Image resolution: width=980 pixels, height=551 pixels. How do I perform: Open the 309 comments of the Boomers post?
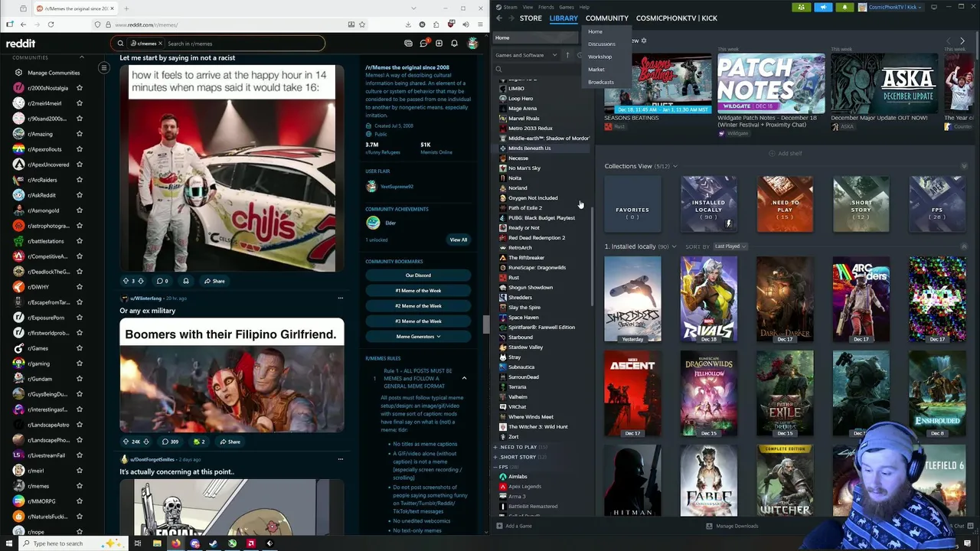(x=170, y=442)
